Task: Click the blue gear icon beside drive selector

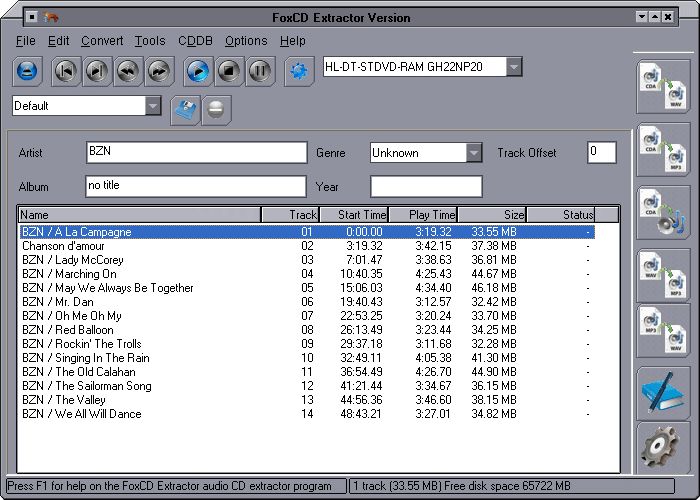Action: point(299,71)
